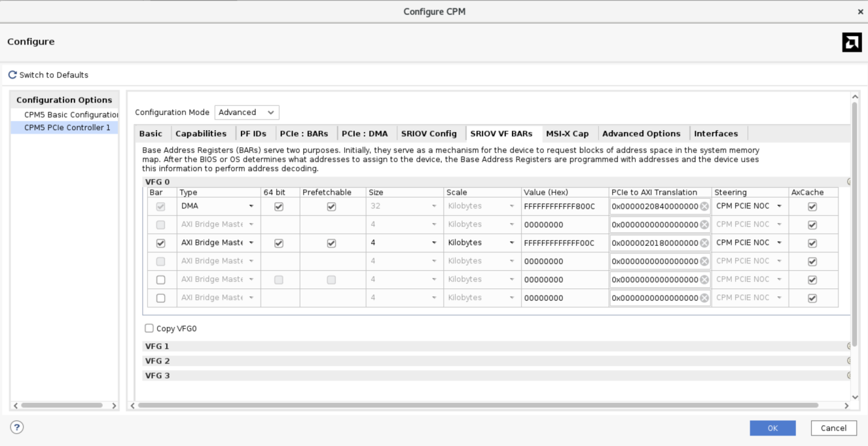Expand the VFG 1 section

click(157, 347)
